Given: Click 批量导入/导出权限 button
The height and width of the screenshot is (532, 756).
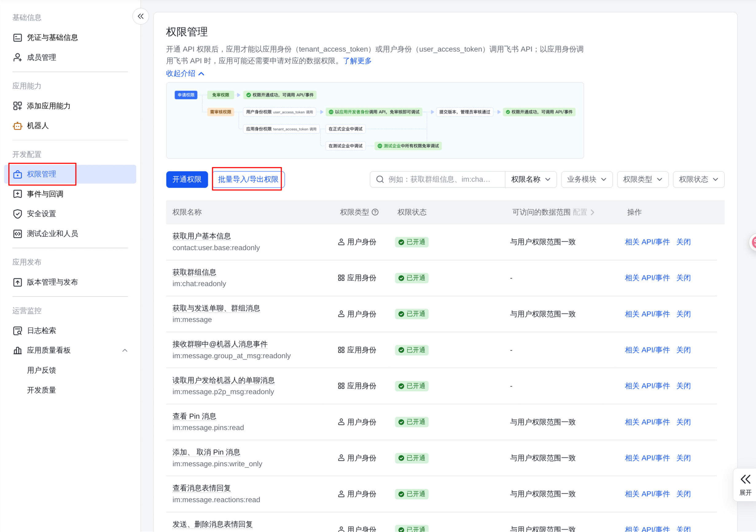Looking at the screenshot, I should click(248, 179).
